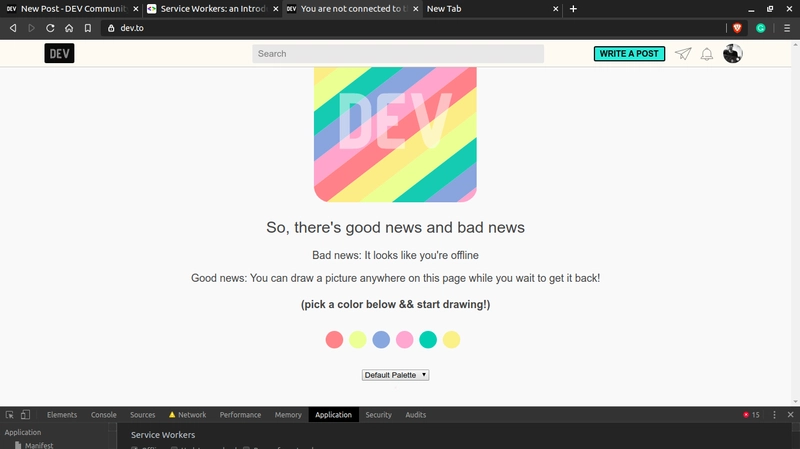
Task: Close the Service Workers introduction tab
Action: pyautogui.click(x=276, y=9)
